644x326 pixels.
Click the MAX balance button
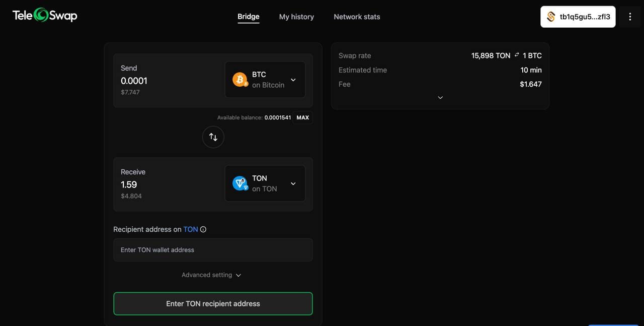303,117
